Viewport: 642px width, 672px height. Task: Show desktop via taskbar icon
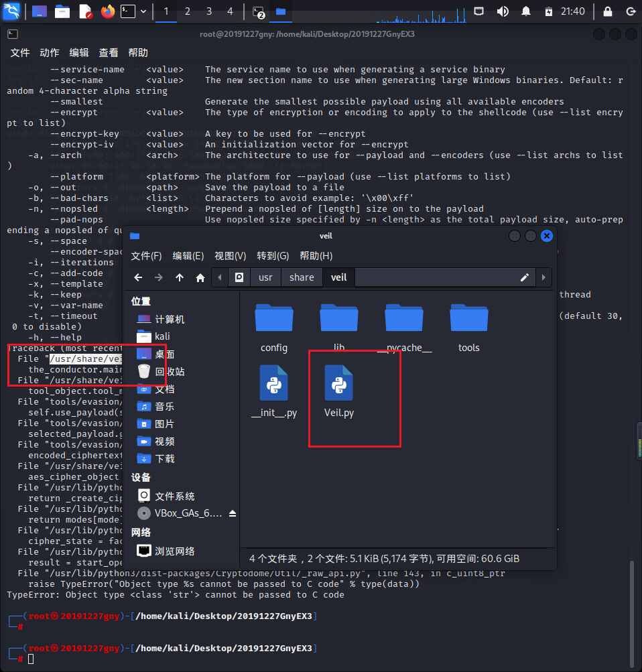(x=40, y=11)
